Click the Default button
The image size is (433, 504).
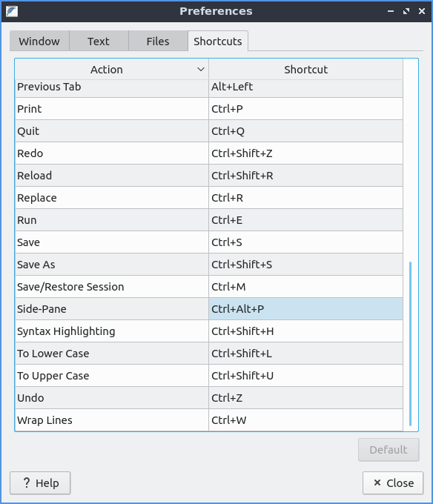click(389, 450)
